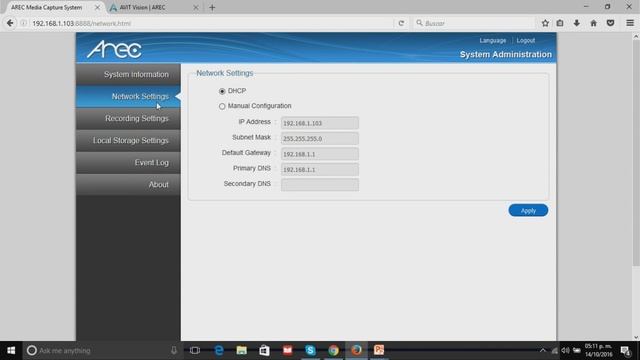Click the Cortana microphone icon
The width and height of the screenshot is (640, 360).
tap(174, 351)
